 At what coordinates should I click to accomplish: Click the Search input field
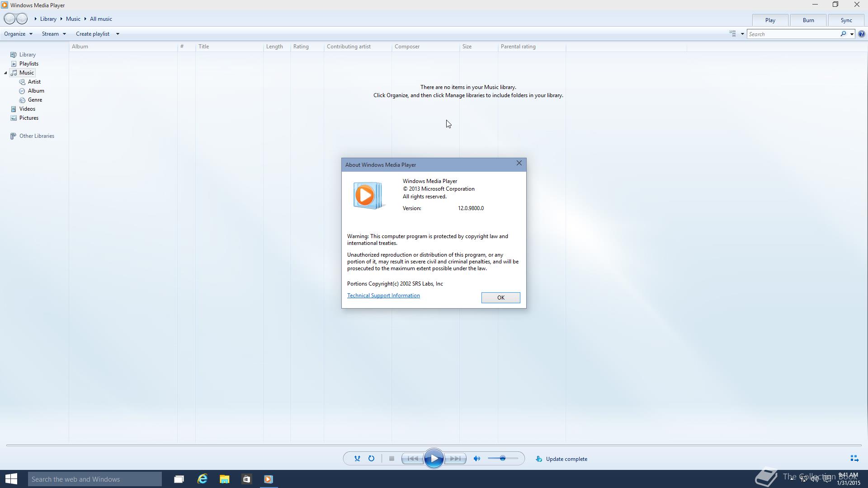tap(793, 34)
